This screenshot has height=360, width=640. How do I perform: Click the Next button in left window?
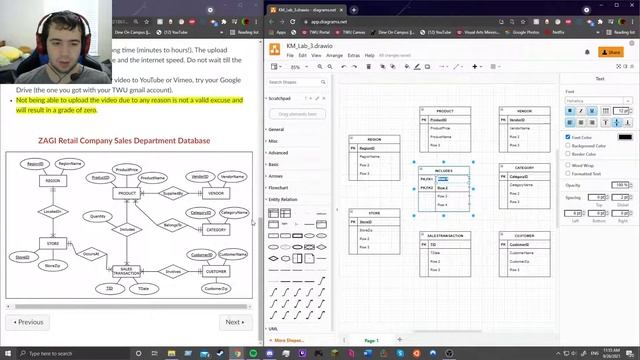(x=236, y=322)
